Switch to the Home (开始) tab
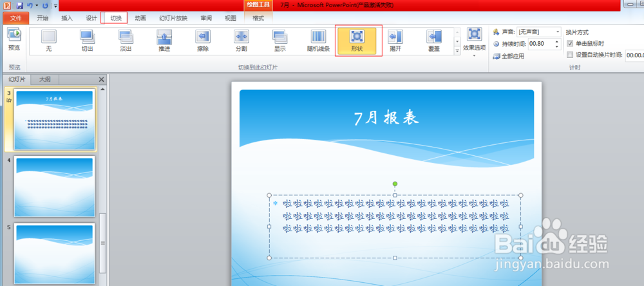The height and width of the screenshot is (286, 644). [x=43, y=18]
